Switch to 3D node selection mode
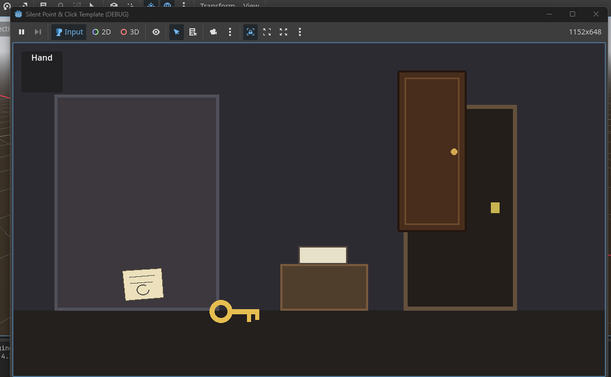 coord(130,32)
